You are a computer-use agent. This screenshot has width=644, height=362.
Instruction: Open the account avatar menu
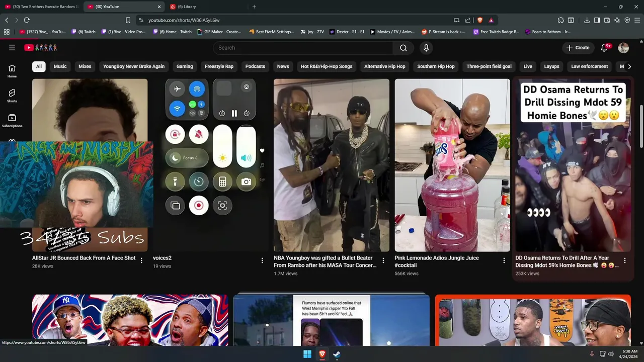623,48
